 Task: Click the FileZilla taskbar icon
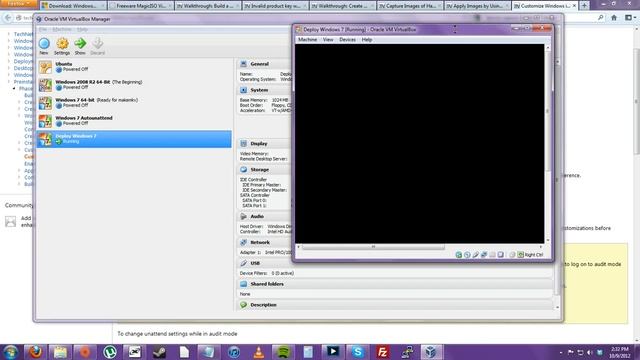pos(382,352)
